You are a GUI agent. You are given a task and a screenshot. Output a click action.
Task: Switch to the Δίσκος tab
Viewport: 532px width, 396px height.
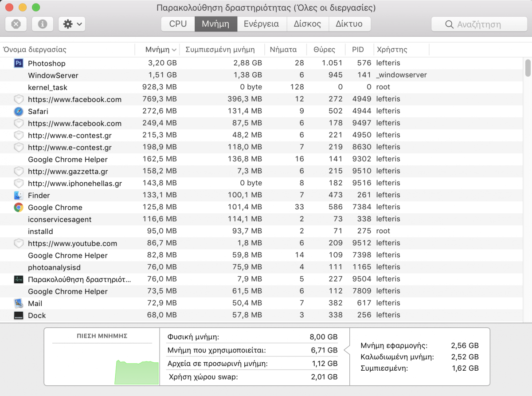[x=307, y=24]
